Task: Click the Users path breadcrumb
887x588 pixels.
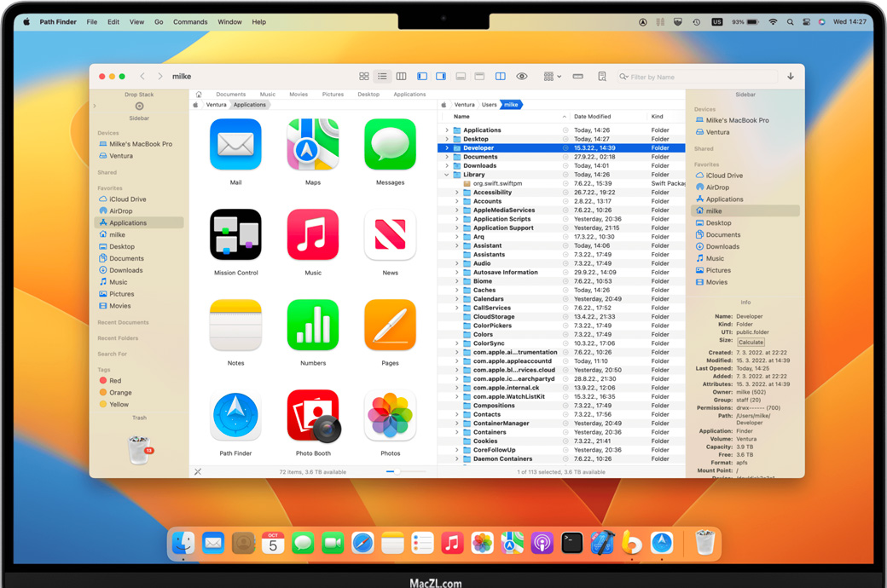Action: tap(489, 105)
